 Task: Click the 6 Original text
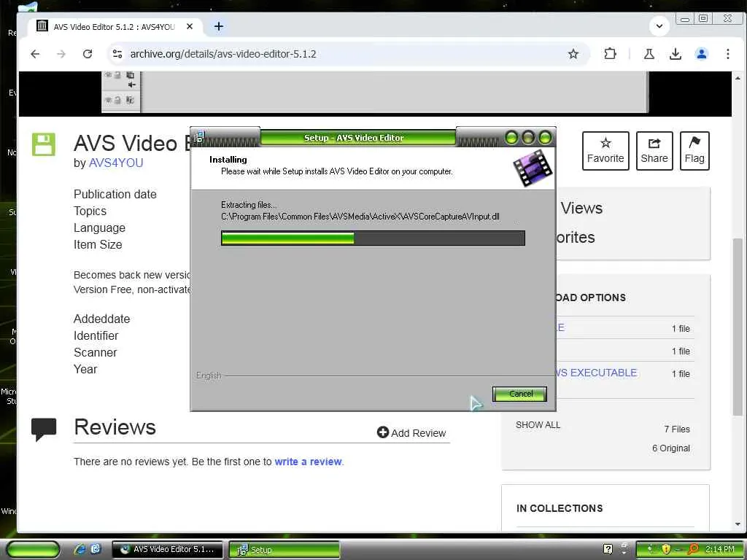coord(671,448)
